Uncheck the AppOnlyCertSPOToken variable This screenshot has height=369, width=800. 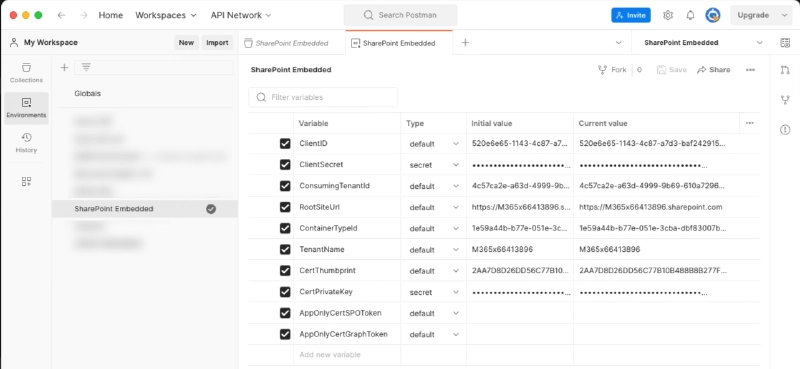click(285, 313)
